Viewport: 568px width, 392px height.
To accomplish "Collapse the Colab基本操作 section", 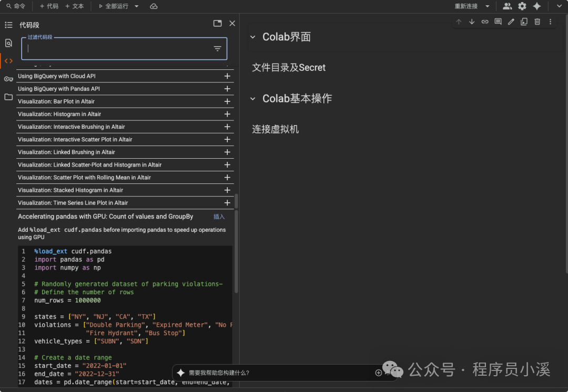I will click(x=253, y=98).
